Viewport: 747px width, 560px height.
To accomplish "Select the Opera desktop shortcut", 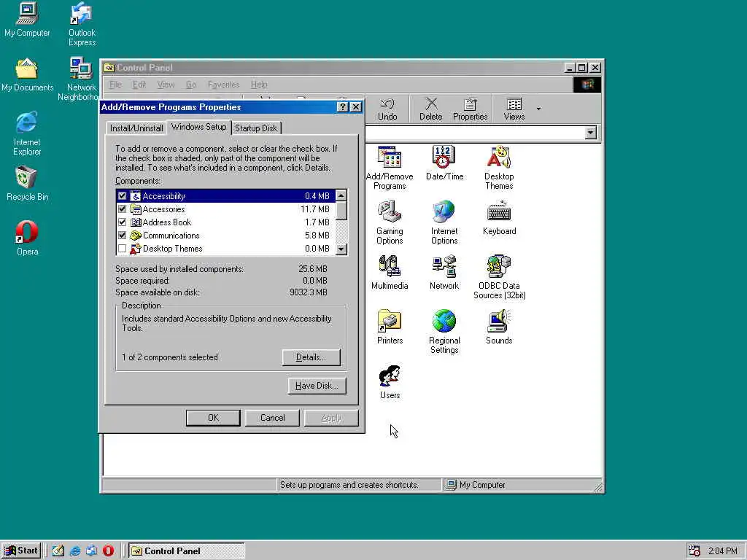I will point(27,238).
